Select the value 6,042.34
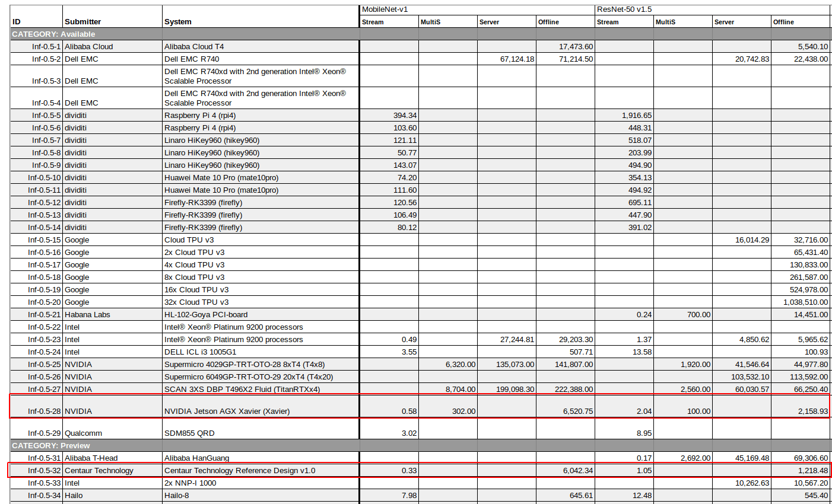This screenshot has height=504, width=832. [x=578, y=471]
